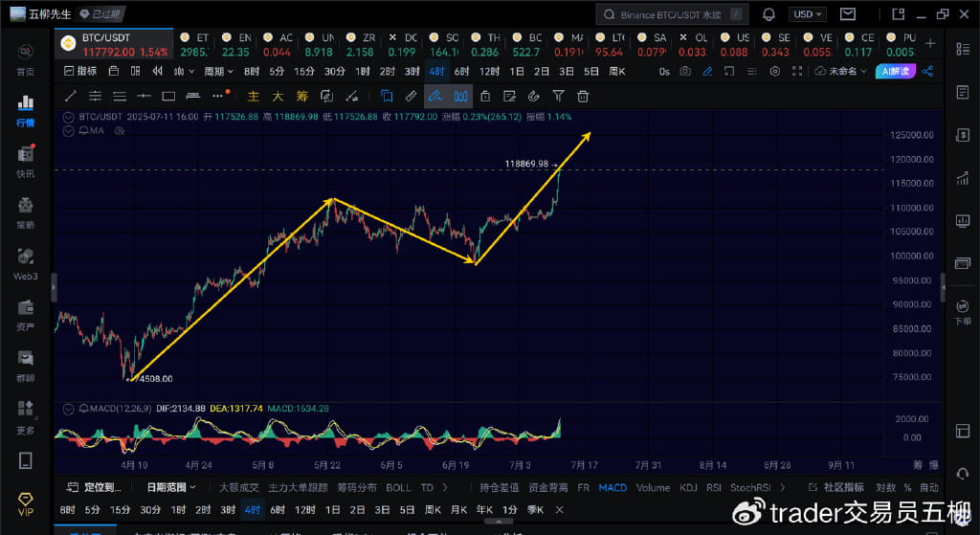
Task: Enter fullscreen chart mode
Action: tap(797, 71)
